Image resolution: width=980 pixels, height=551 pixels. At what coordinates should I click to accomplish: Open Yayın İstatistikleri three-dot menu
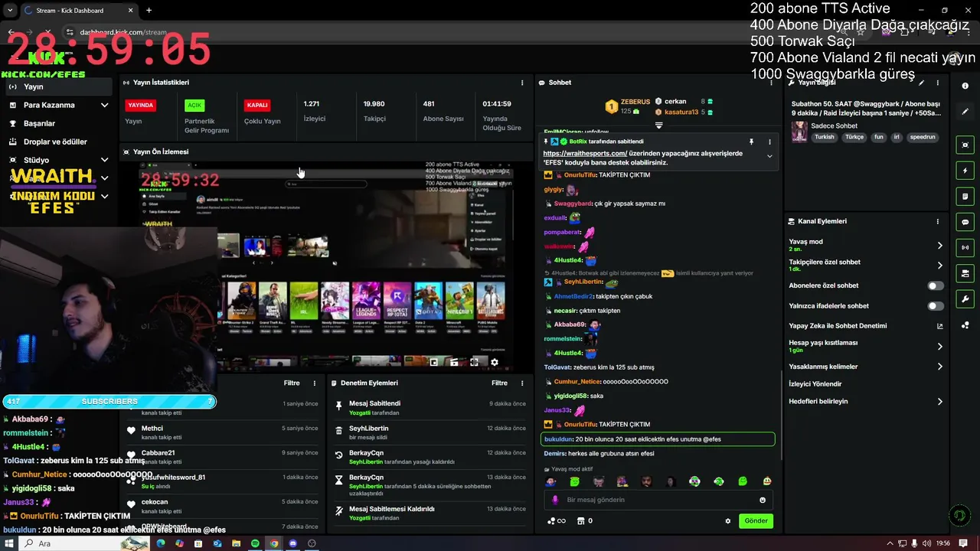523,83
